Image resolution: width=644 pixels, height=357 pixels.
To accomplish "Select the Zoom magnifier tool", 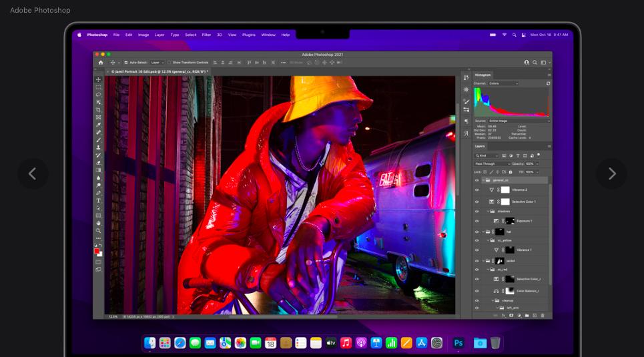I will click(98, 231).
